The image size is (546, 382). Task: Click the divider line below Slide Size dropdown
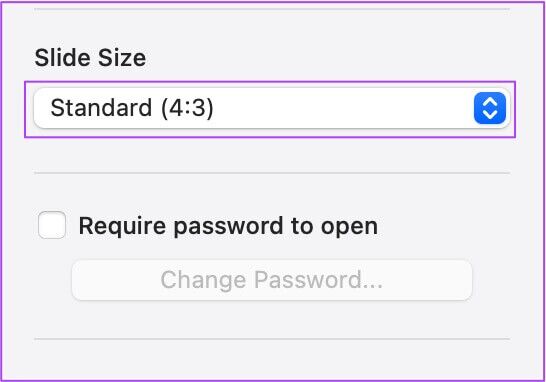tap(272, 172)
